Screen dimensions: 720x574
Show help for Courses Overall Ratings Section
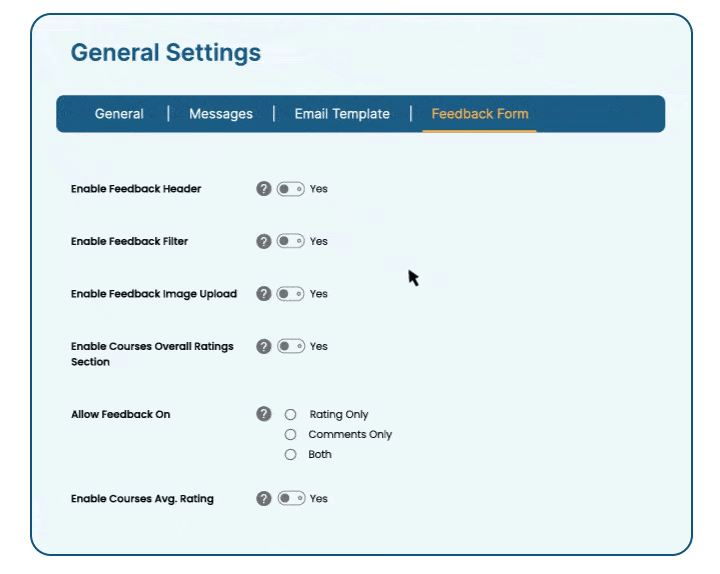(264, 346)
